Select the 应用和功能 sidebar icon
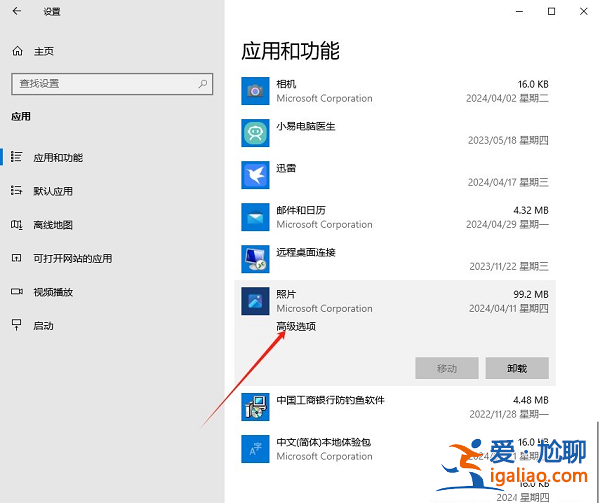600x503 pixels. pyautogui.click(x=16, y=157)
